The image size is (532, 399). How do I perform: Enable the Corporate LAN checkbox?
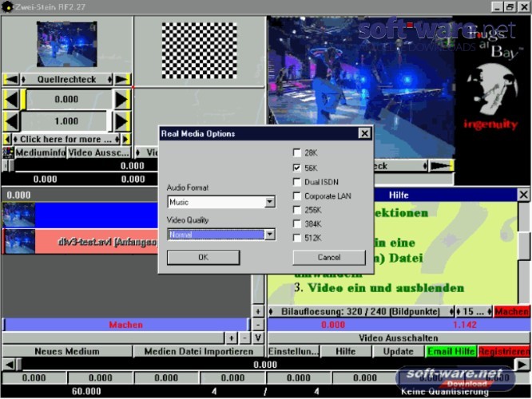[x=297, y=196]
